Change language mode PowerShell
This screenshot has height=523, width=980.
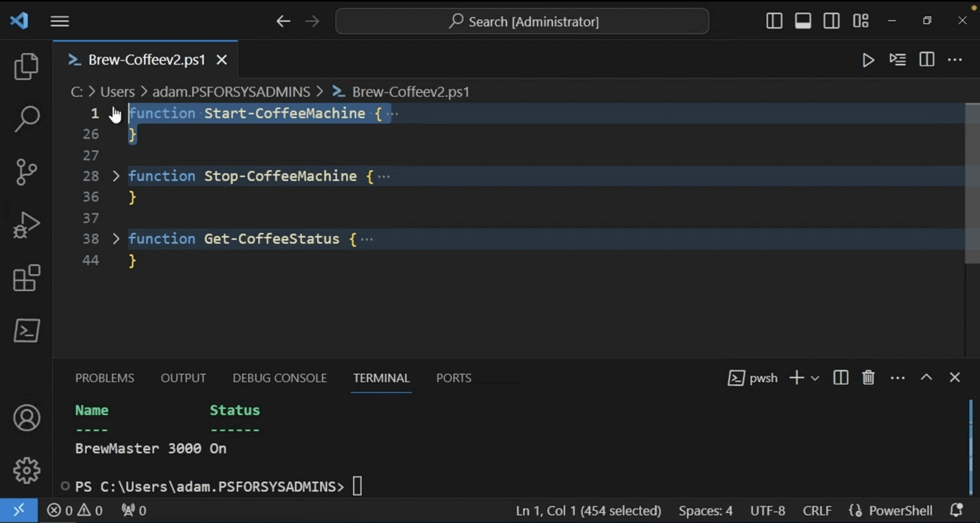tap(900, 510)
